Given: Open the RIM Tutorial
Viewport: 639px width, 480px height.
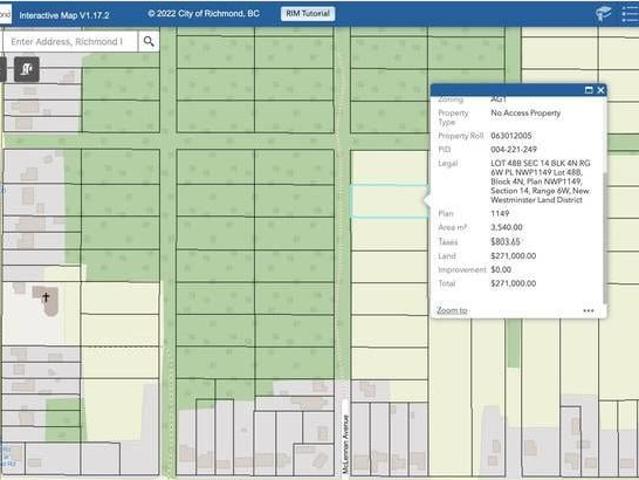Looking at the screenshot, I should pyautogui.click(x=307, y=14).
